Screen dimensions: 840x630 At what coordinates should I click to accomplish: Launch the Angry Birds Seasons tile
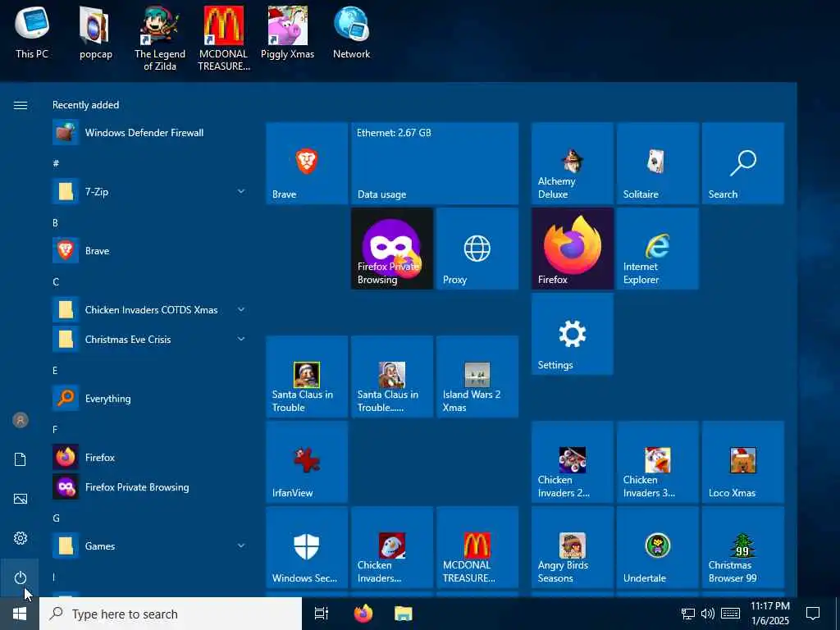coord(572,547)
